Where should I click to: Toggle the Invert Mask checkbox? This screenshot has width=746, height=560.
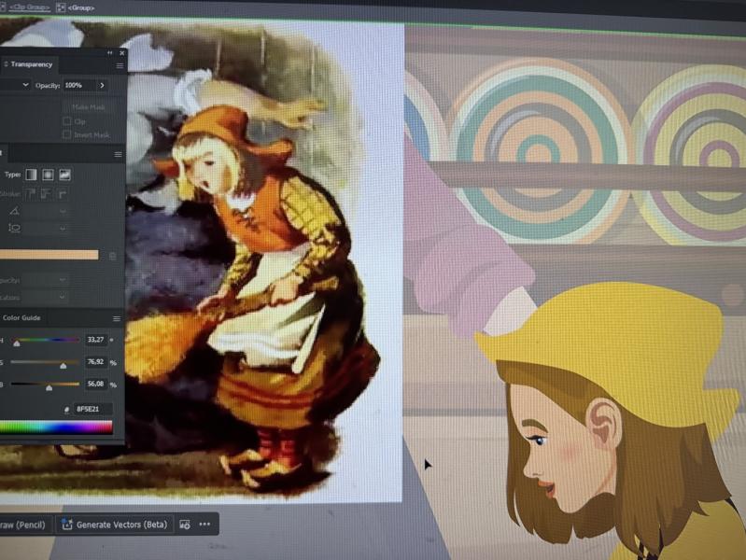click(x=67, y=134)
